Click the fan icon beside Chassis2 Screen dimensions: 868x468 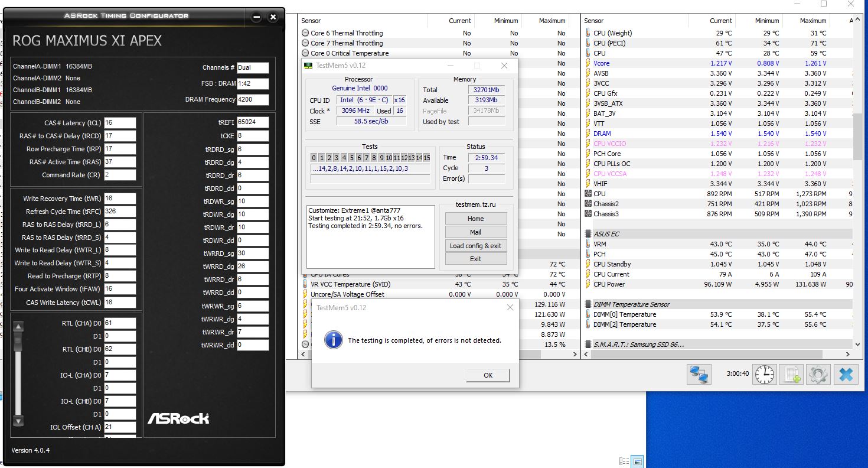(x=588, y=204)
